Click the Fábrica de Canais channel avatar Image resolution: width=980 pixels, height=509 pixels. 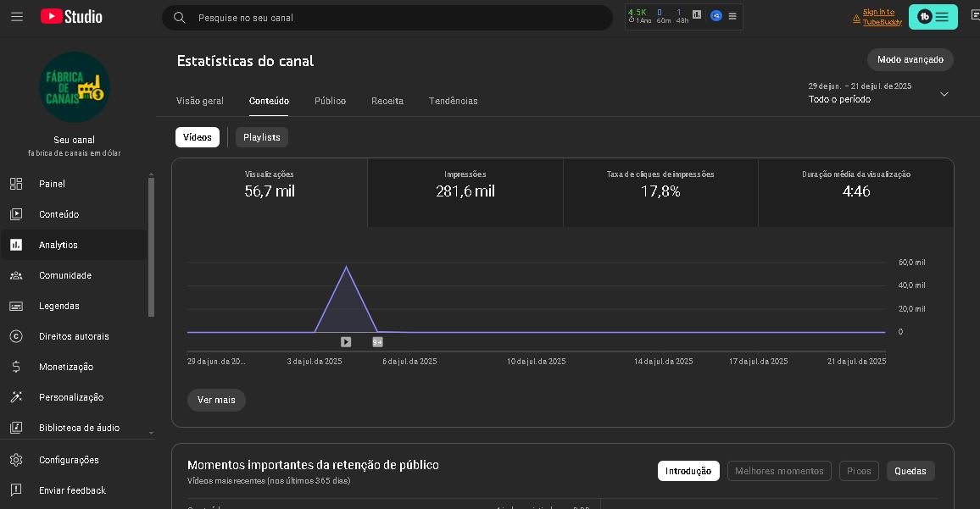(75, 87)
